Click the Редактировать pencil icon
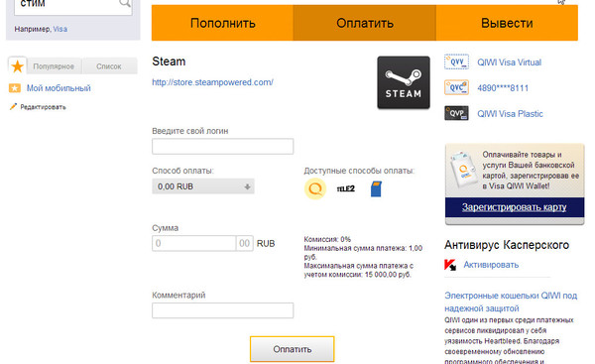 click(x=13, y=107)
